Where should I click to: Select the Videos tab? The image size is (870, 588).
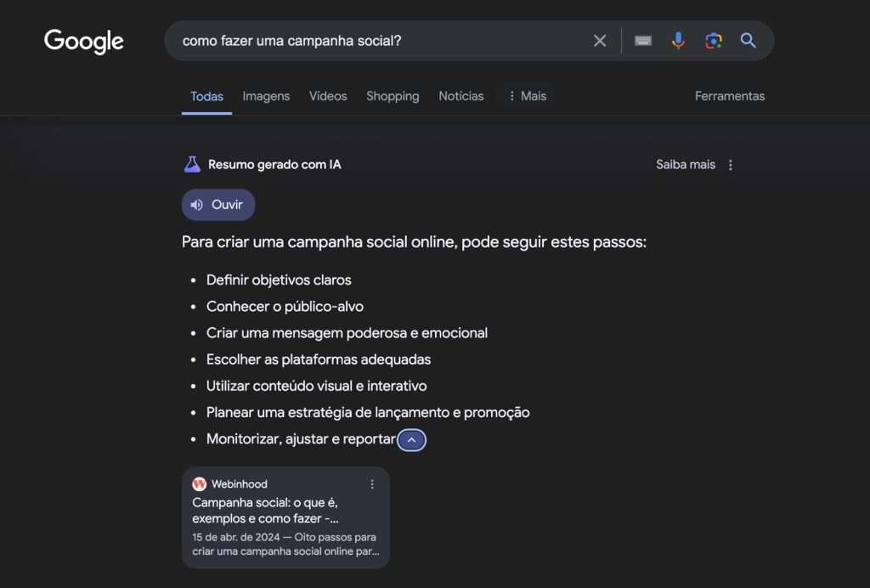(x=328, y=96)
